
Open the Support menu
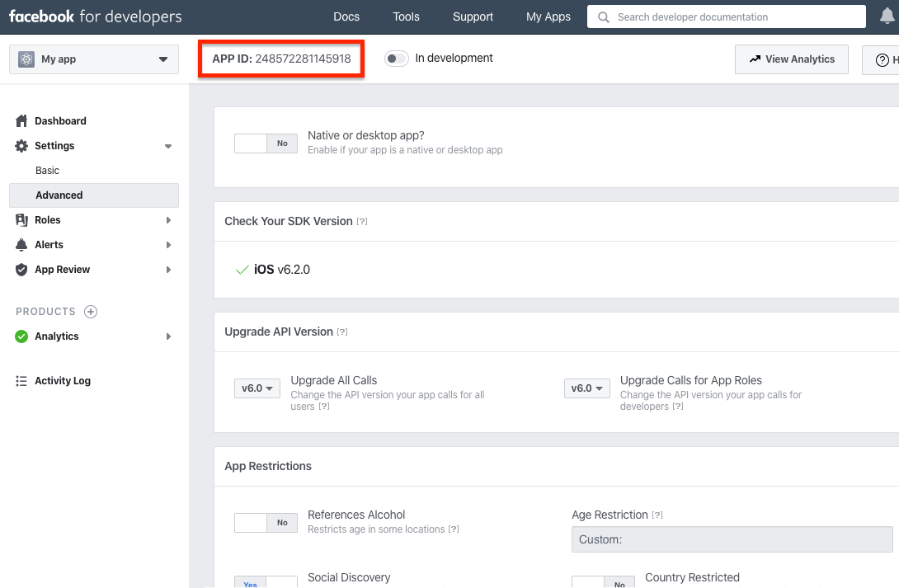point(473,16)
